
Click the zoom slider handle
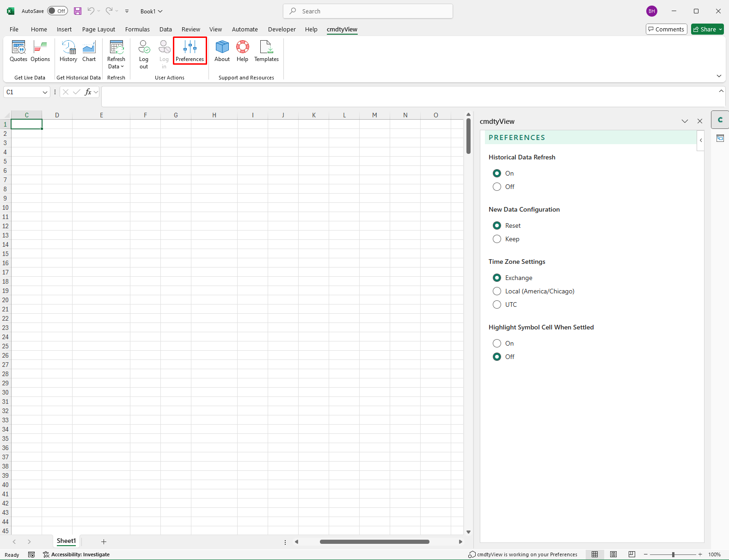pos(673,554)
